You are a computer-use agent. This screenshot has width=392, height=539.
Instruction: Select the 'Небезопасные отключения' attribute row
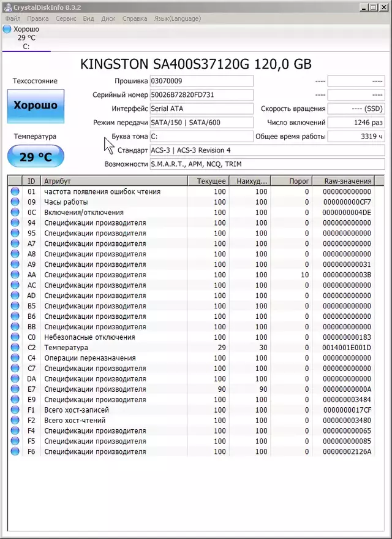click(191, 337)
